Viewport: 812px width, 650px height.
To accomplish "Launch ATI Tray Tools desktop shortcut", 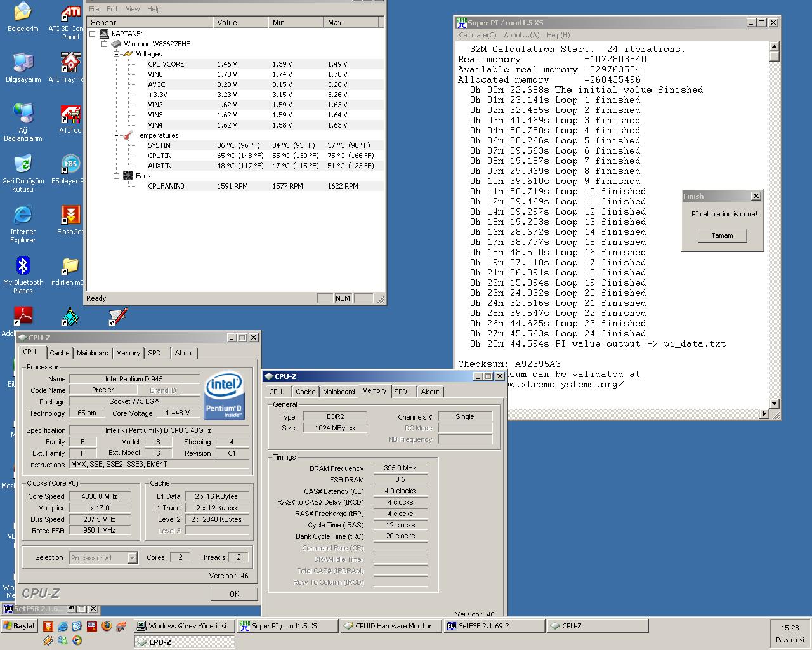I will pyautogui.click(x=70, y=62).
